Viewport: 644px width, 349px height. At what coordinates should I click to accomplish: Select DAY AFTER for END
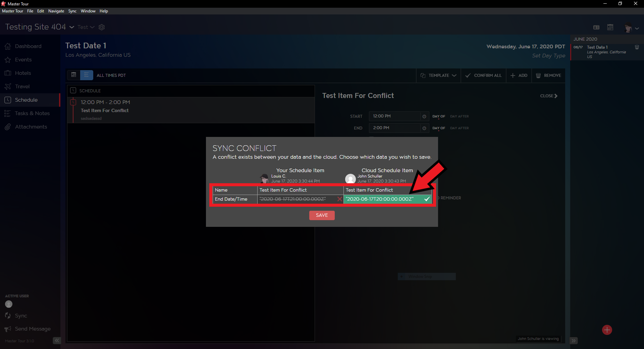point(460,128)
